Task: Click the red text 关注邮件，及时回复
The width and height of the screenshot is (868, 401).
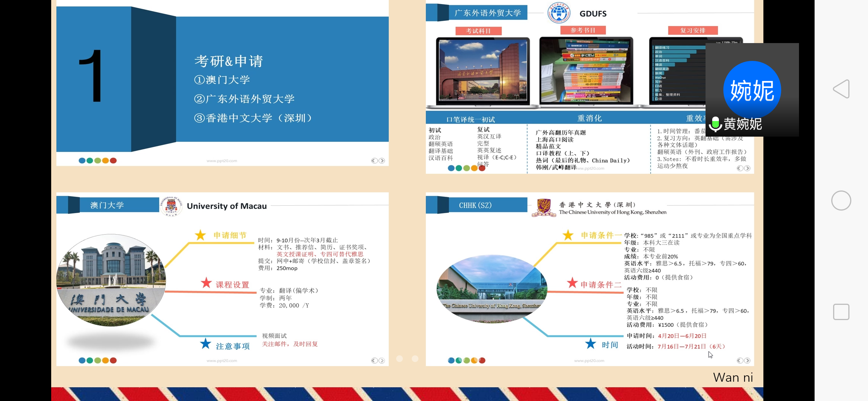Action: [290, 344]
